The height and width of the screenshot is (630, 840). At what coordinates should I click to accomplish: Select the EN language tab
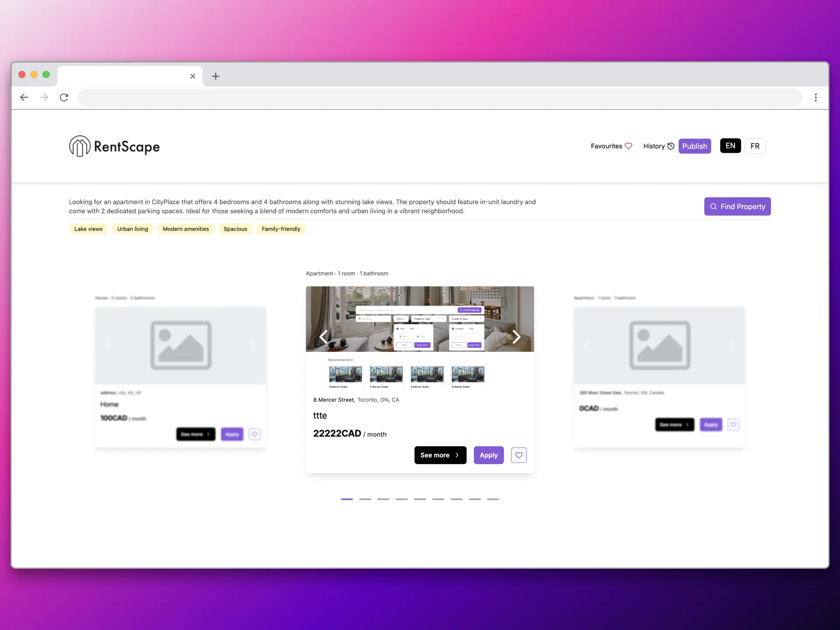coord(730,146)
